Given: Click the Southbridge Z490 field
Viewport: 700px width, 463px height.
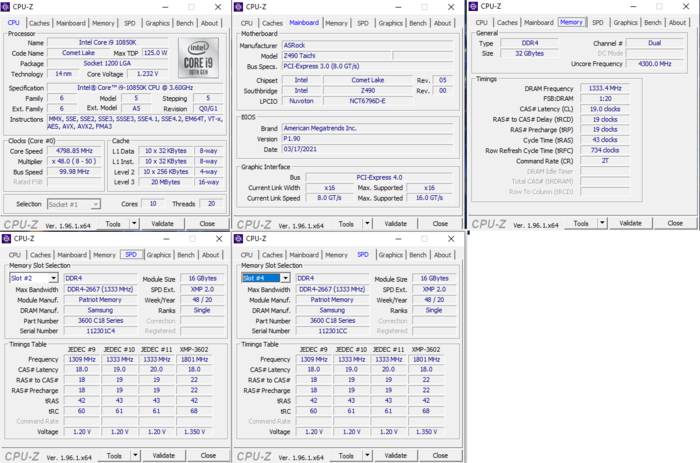Looking at the screenshot, I should click(368, 91).
